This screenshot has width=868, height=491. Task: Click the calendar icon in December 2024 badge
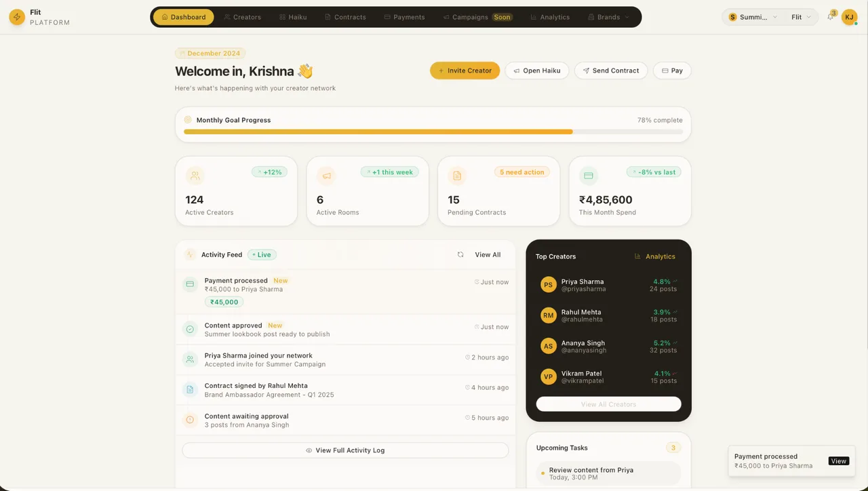[x=182, y=53]
